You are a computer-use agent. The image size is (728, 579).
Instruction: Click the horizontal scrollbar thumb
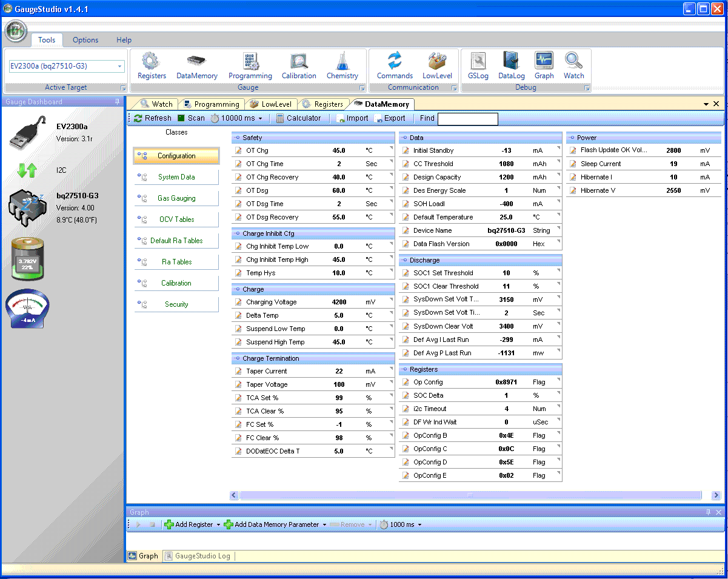point(470,495)
